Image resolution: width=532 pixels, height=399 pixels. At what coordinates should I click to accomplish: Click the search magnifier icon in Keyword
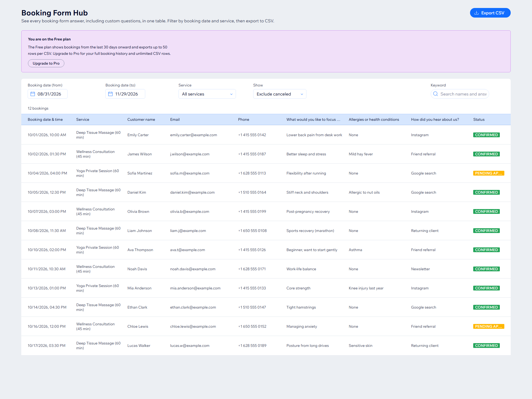[x=435, y=94]
